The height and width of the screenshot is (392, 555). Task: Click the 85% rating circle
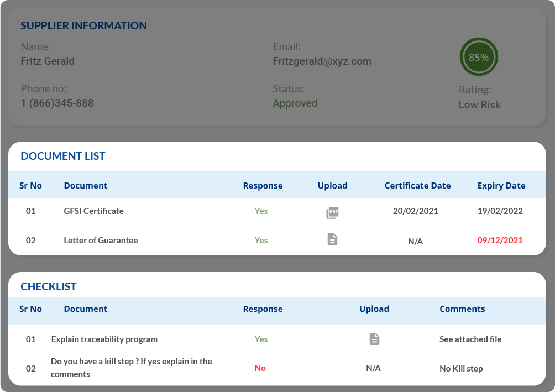[x=478, y=57]
